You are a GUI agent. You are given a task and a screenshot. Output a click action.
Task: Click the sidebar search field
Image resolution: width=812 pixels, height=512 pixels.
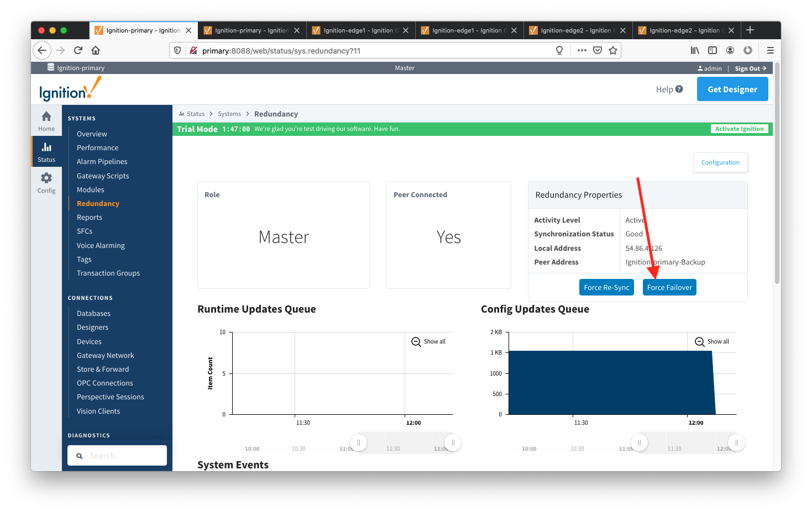[117, 456]
